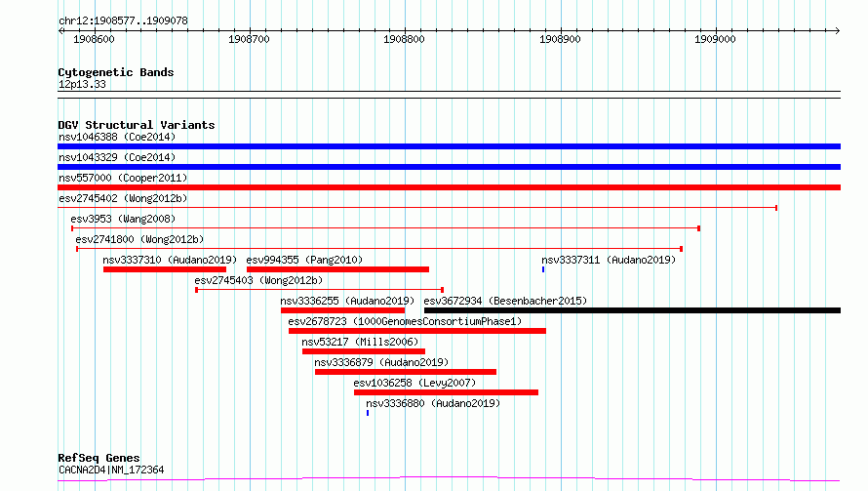868x491 pixels.
Task: Open the esv3953 (Wang2008) label
Action: coord(123,219)
